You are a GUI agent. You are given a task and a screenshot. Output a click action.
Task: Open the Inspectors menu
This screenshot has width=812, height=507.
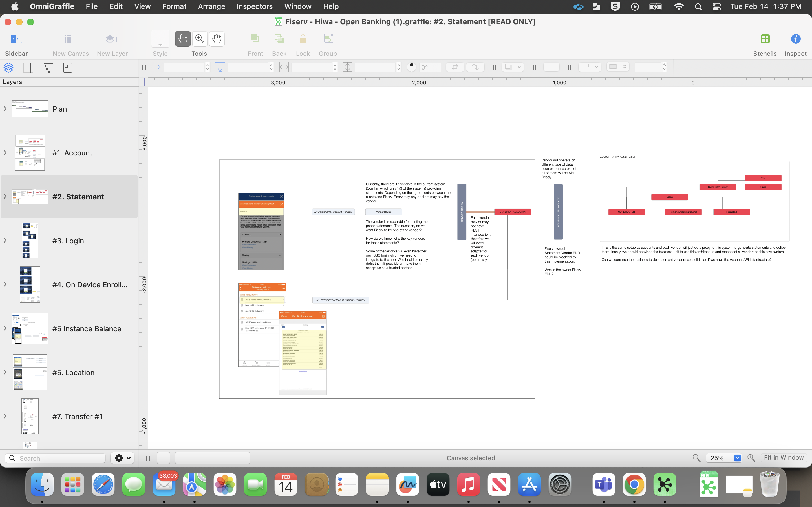[x=254, y=6]
